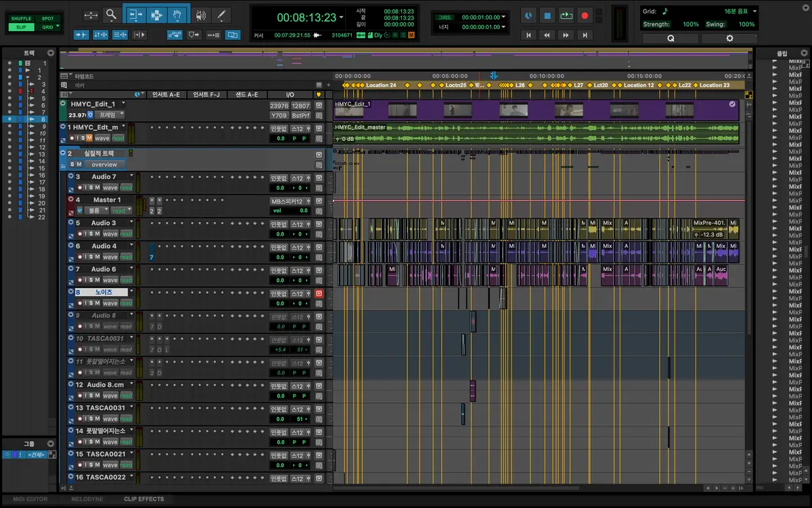812x508 pixels.
Task: Toggle loop playback in transport
Action: [566, 15]
